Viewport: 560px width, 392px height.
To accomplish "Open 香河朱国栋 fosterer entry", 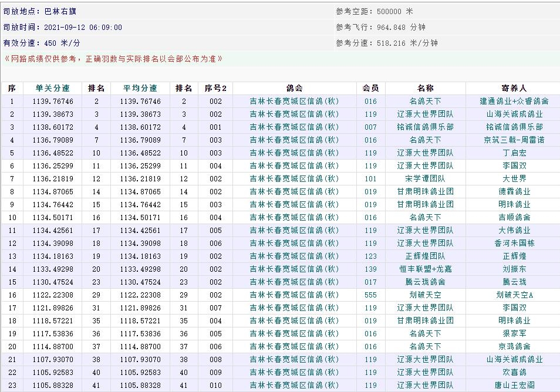I will coord(514,243).
